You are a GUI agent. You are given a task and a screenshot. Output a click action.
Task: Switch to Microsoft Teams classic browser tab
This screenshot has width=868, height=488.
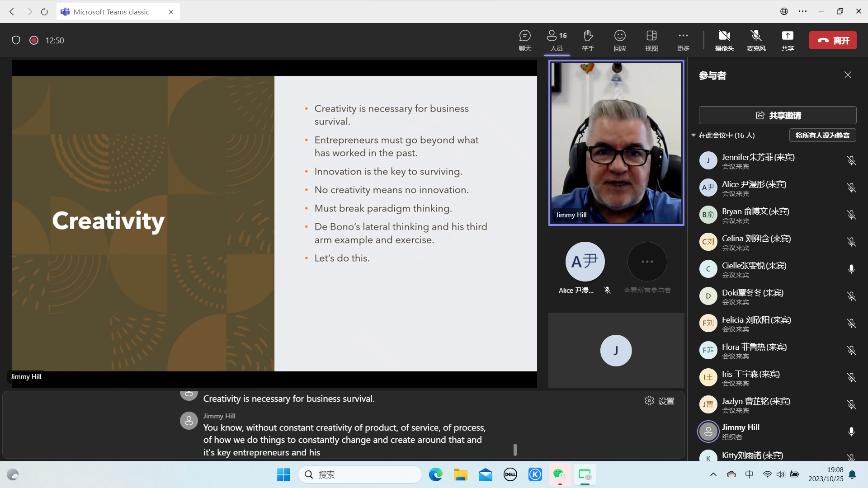click(x=111, y=12)
